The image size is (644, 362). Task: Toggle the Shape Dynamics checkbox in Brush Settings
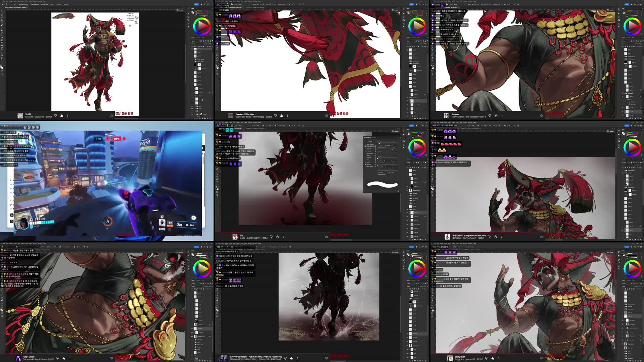366,146
